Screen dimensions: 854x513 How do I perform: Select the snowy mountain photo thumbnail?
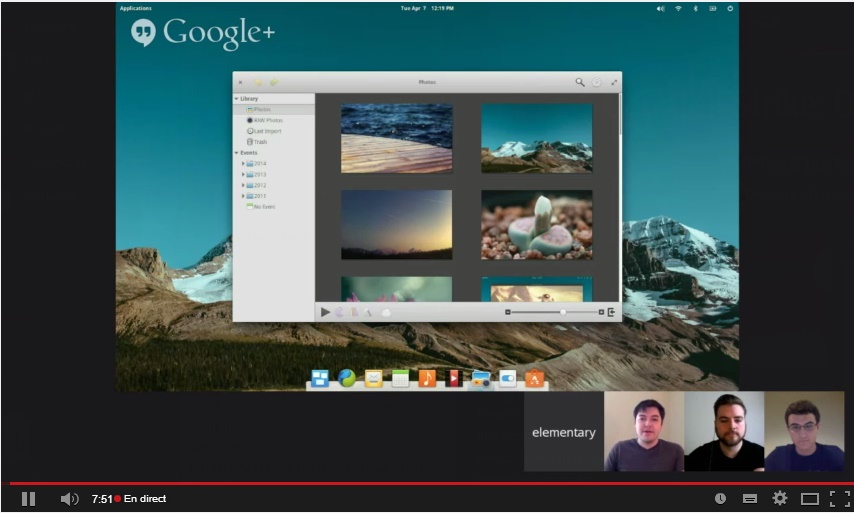[536, 138]
